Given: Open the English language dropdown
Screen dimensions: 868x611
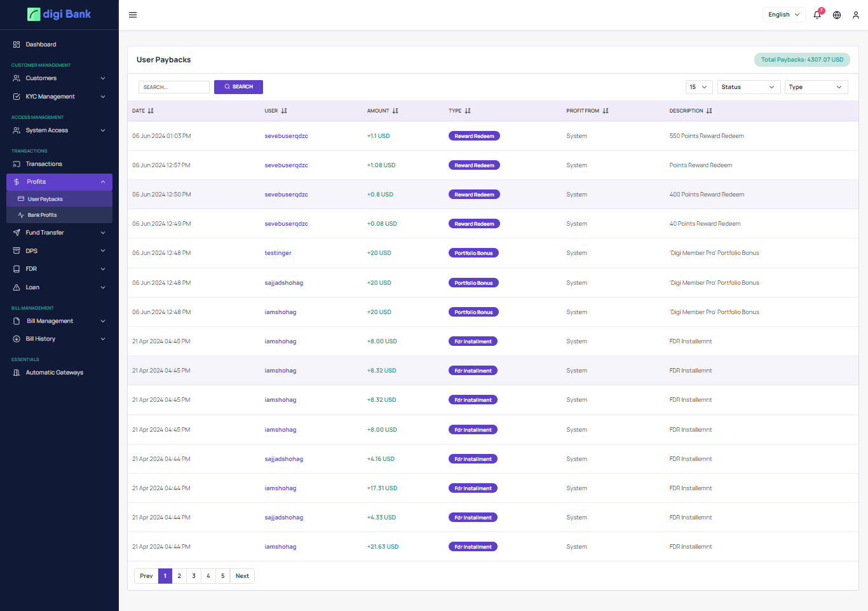Looking at the screenshot, I should click(x=783, y=15).
